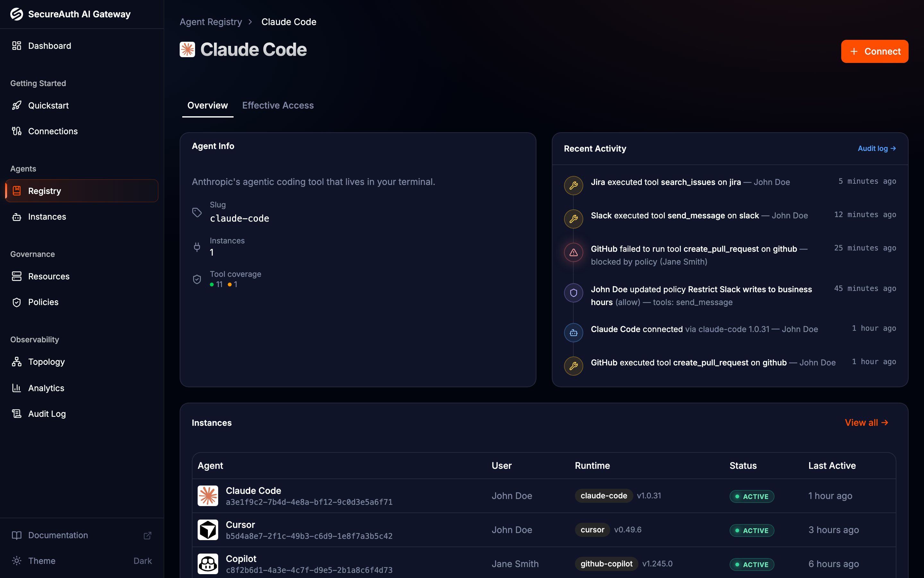This screenshot has height=578, width=924.
Task: Open Audit Log in the sidebar
Action: coord(82,414)
